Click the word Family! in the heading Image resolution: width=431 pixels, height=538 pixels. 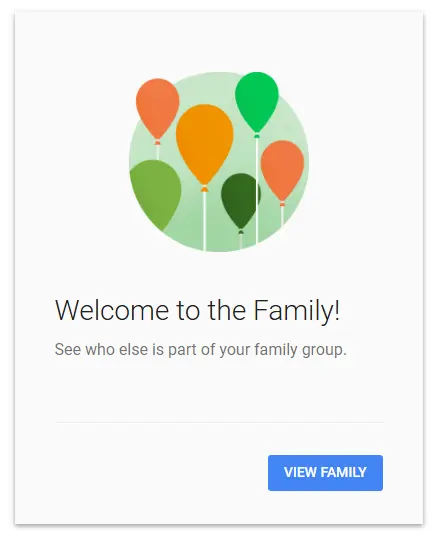point(297,311)
